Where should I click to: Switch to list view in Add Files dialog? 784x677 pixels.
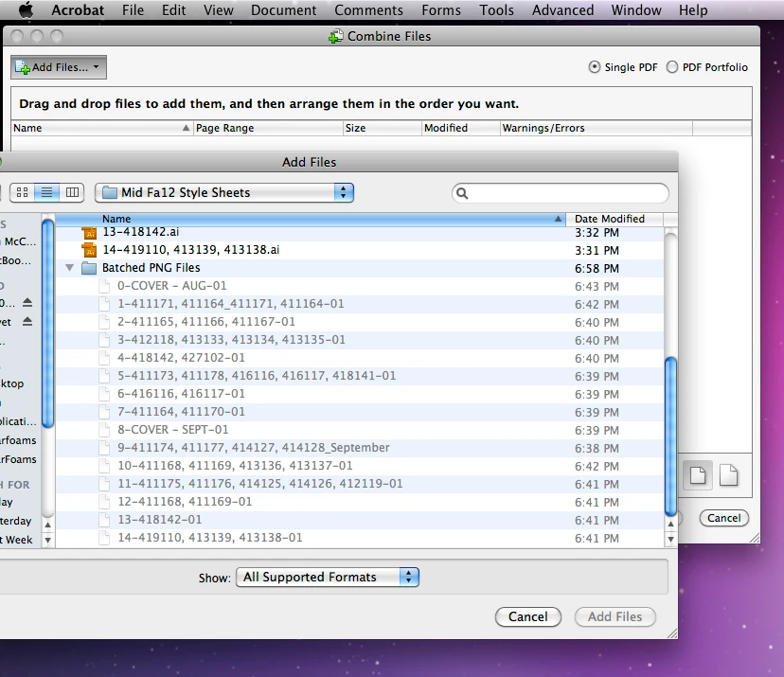click(x=47, y=192)
